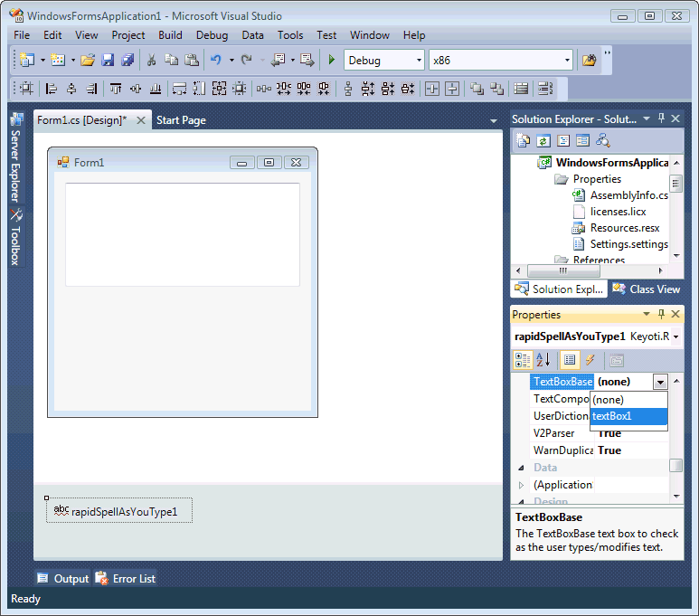Image resolution: width=699 pixels, height=616 pixels.
Task: Click the Properties grid vertical scrollbar thumb
Action: pos(676,465)
